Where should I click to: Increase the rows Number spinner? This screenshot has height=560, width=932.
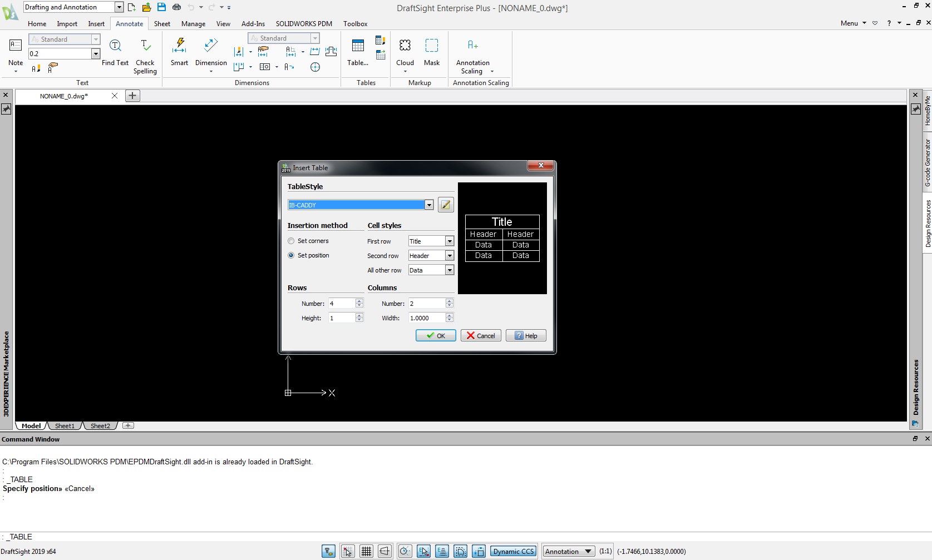[359, 301]
